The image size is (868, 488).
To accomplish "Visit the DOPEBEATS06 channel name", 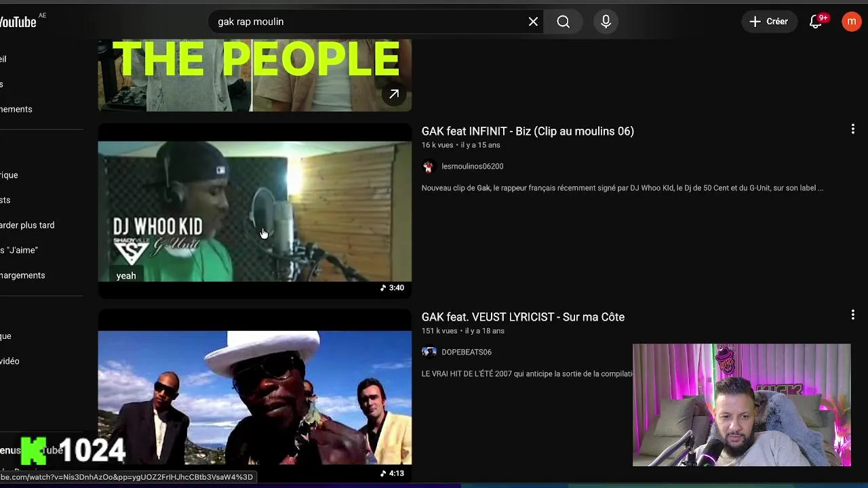I will (467, 352).
